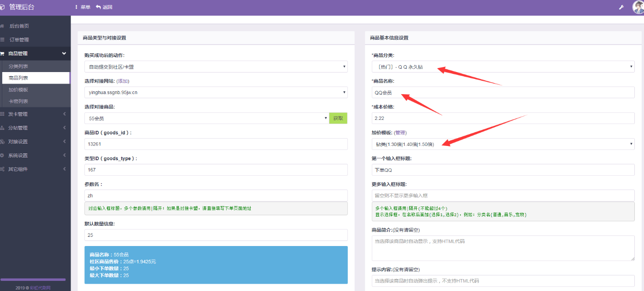
Task: Click the 添加 link beside 选择对接网站
Action: click(x=123, y=81)
